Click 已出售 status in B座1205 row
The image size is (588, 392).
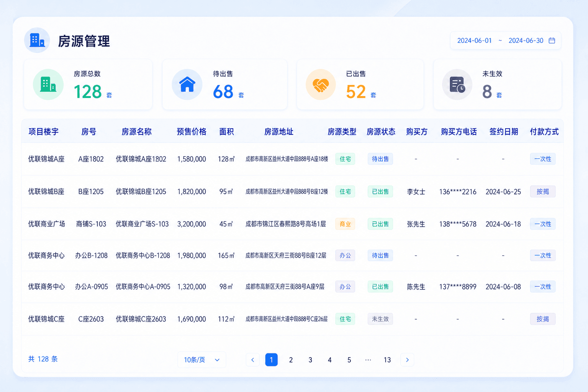coord(380,191)
